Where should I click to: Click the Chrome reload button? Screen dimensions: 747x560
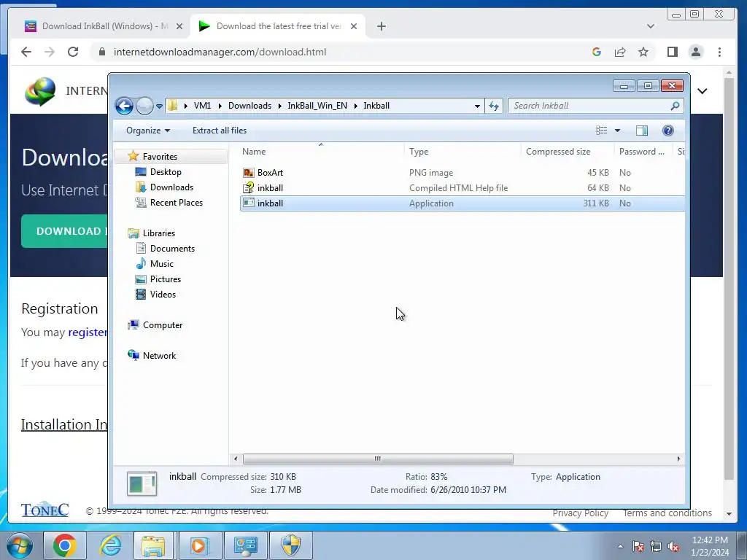pos(73,52)
